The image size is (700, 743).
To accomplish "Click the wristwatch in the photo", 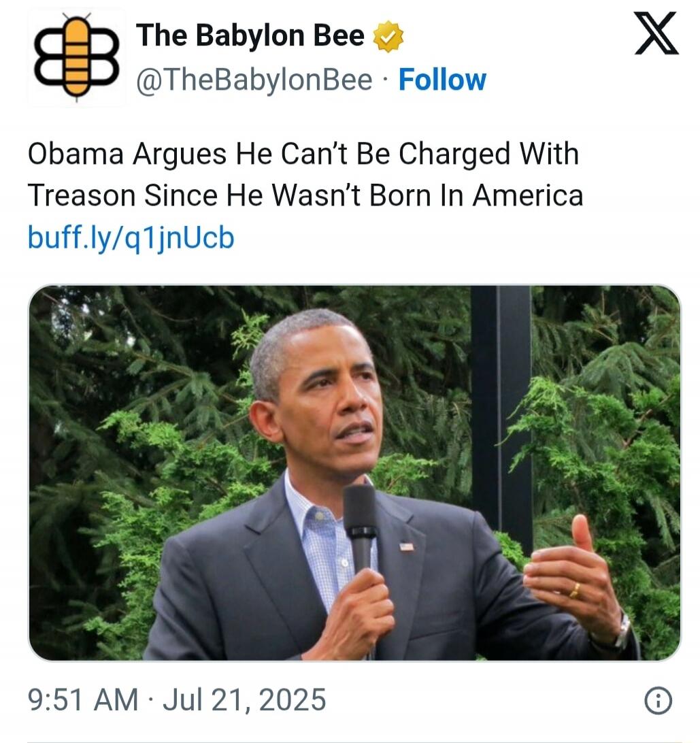I will [x=622, y=632].
